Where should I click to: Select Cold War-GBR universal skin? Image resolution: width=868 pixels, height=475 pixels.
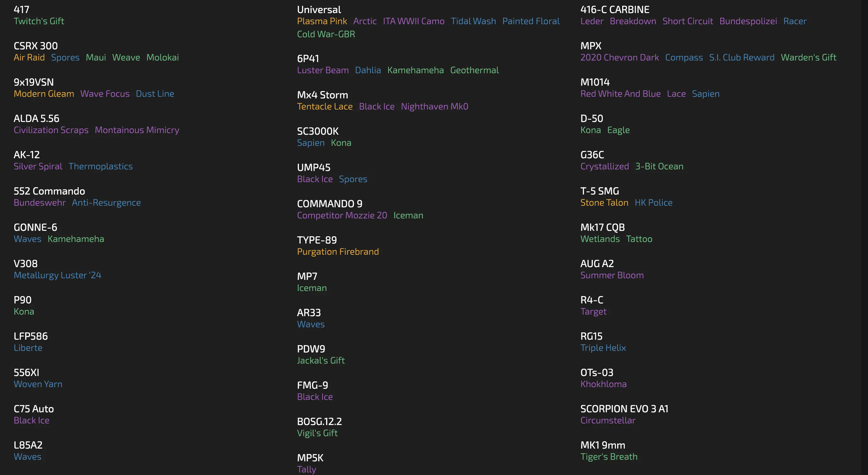coord(326,34)
